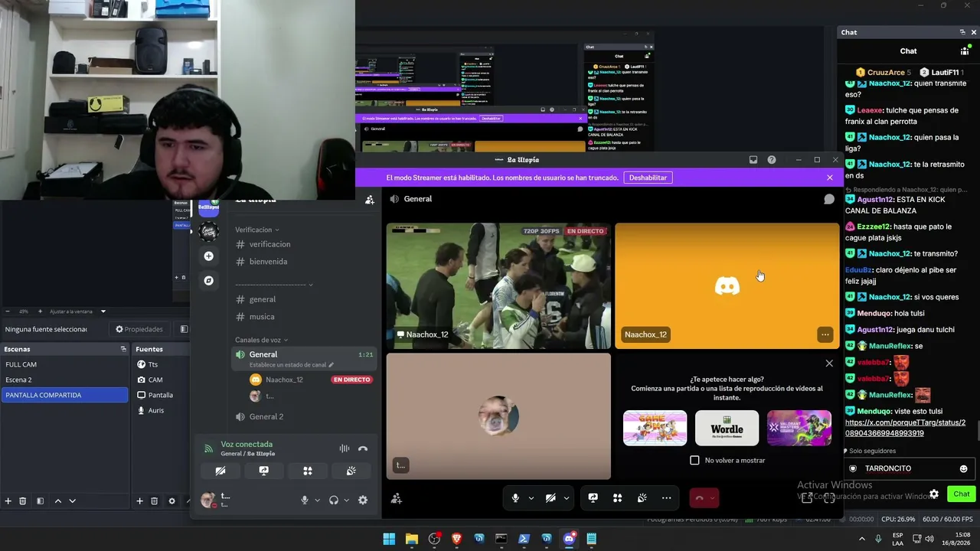Open output device options in user panel

pyautogui.click(x=346, y=500)
